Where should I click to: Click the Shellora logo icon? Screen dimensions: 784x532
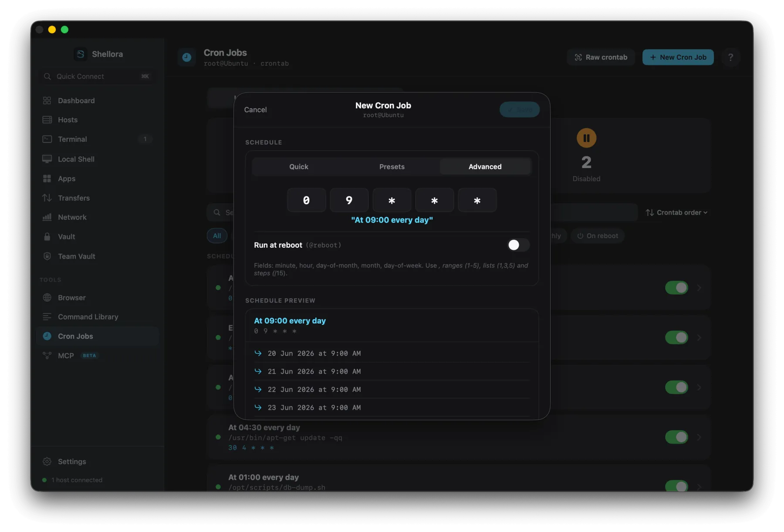[81, 54]
